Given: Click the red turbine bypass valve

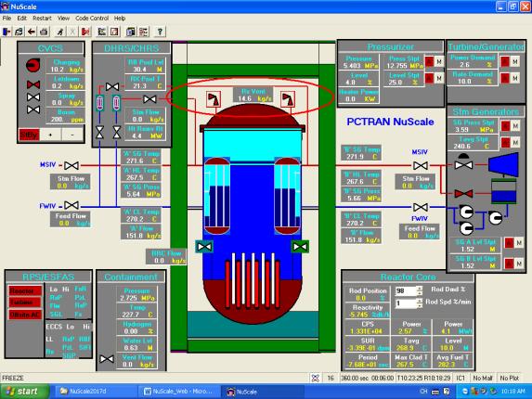Looking at the screenshot, I should (x=463, y=194).
